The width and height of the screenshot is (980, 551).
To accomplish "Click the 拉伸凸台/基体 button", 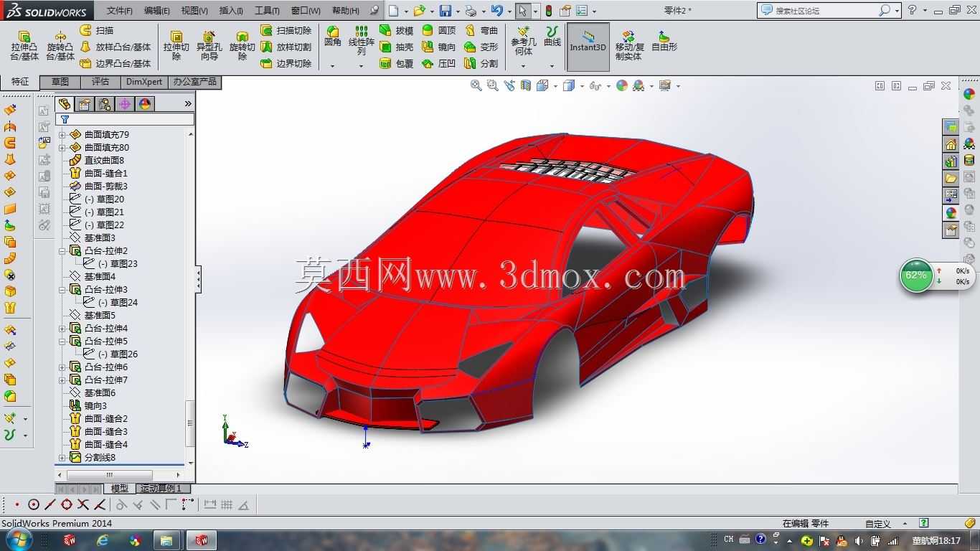I will pyautogui.click(x=24, y=45).
